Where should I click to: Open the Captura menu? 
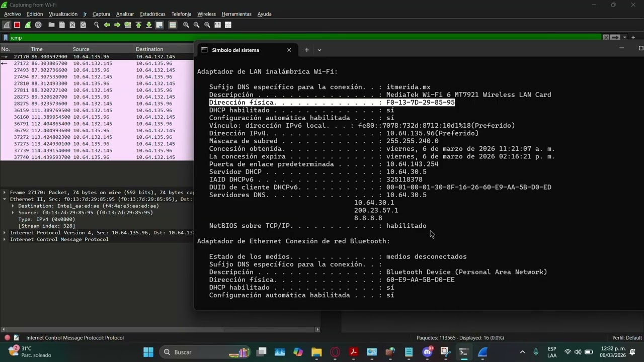coord(101,14)
